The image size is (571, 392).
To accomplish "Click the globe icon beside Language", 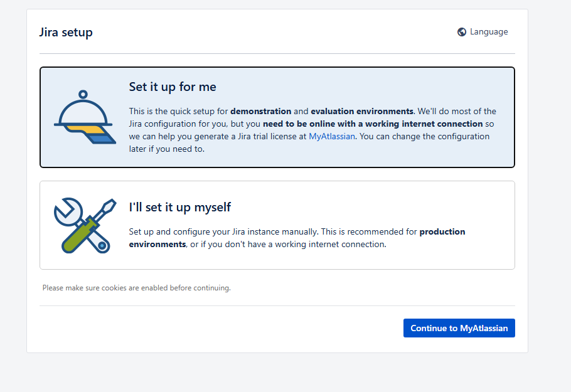I will 462,32.
